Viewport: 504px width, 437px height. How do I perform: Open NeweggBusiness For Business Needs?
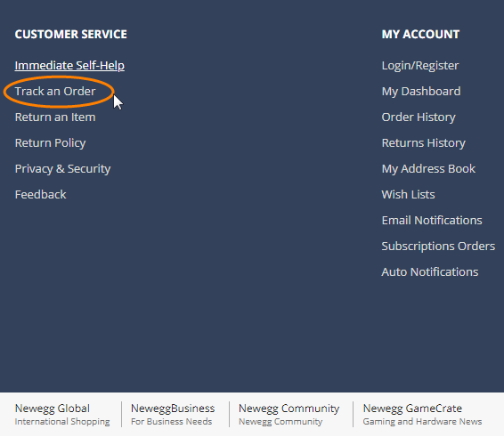tap(173, 415)
